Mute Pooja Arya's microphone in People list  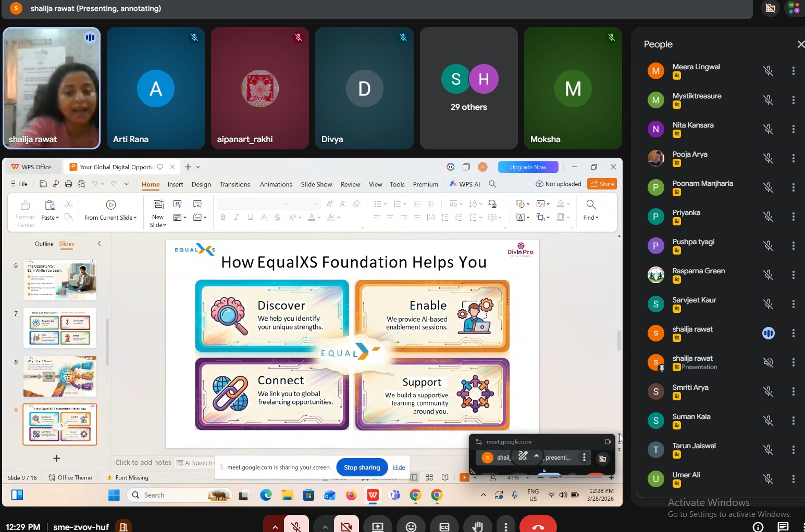click(x=768, y=158)
